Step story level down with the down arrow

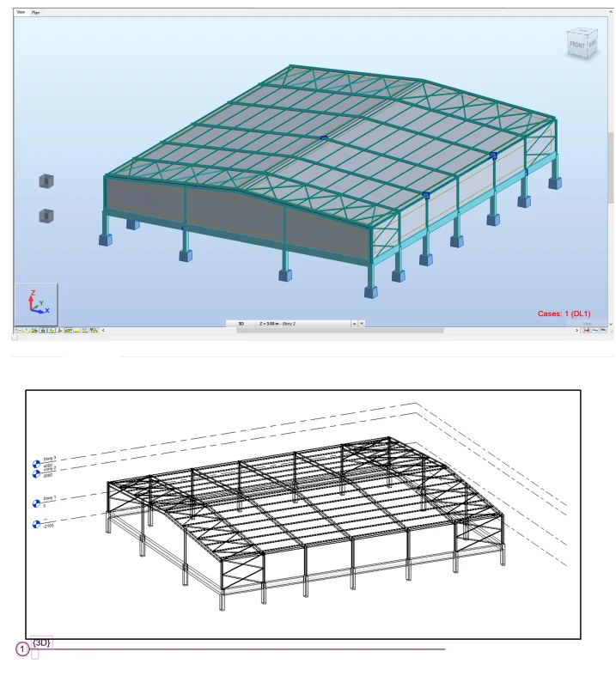pyautogui.click(x=362, y=323)
